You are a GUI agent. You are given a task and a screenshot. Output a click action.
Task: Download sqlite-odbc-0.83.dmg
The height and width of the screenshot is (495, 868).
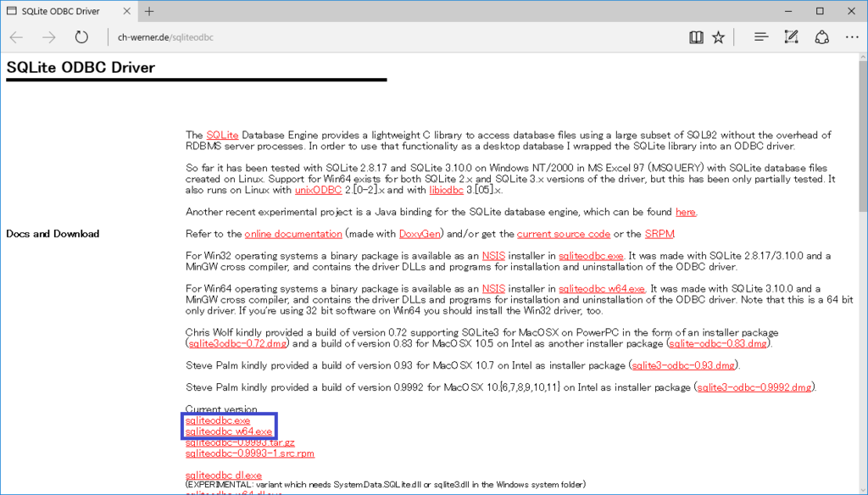pyautogui.click(x=718, y=343)
